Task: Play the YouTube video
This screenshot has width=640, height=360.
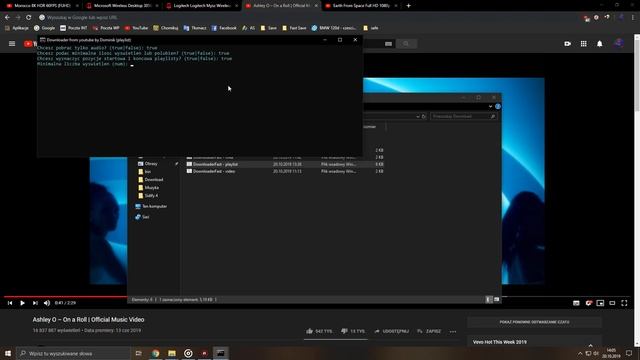Action: point(22,303)
